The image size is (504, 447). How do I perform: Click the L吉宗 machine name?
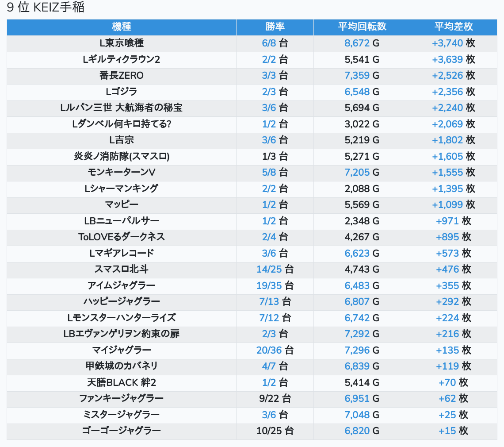click(122, 140)
